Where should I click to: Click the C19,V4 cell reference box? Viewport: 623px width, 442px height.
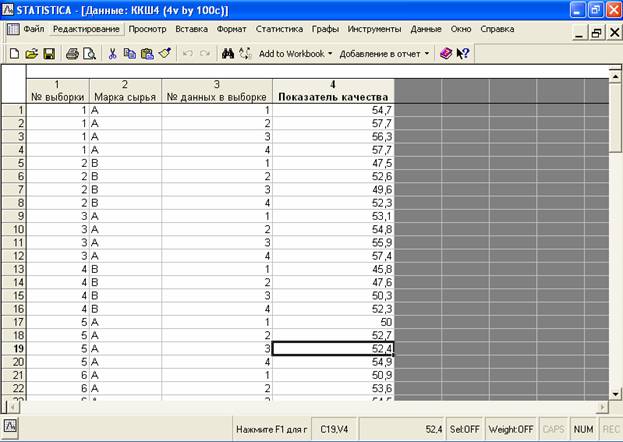(x=334, y=429)
